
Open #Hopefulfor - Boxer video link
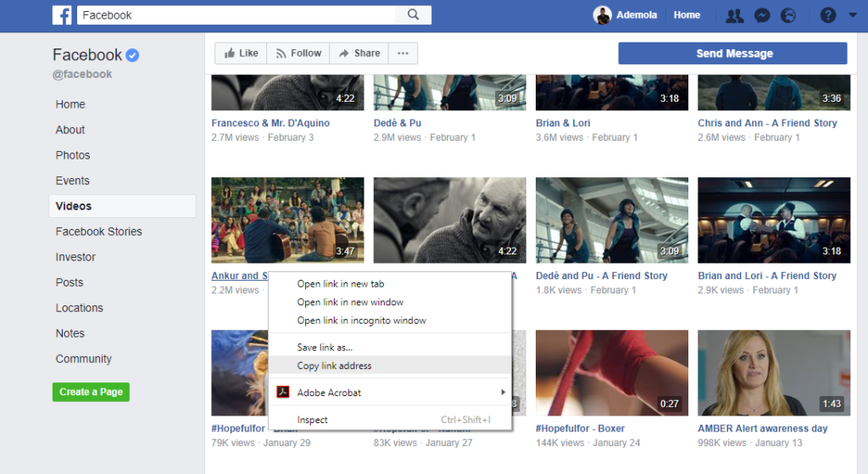tap(580, 428)
